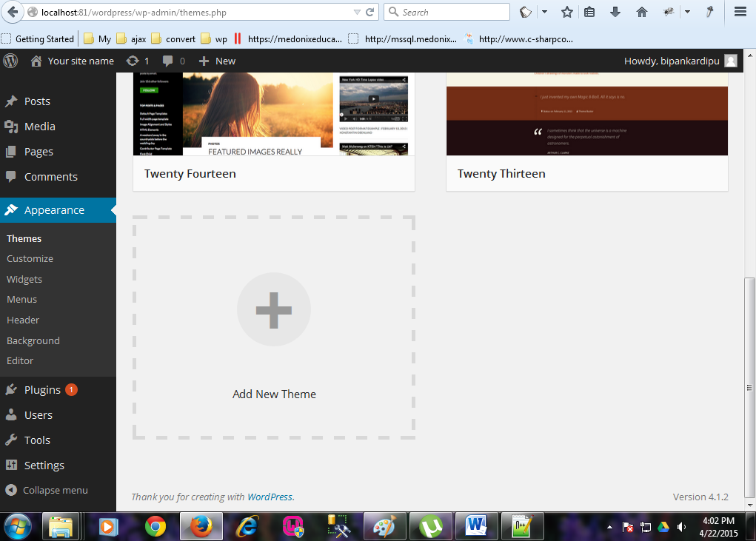Click the browser back arrow button
This screenshot has height=541, width=756.
tap(13, 12)
